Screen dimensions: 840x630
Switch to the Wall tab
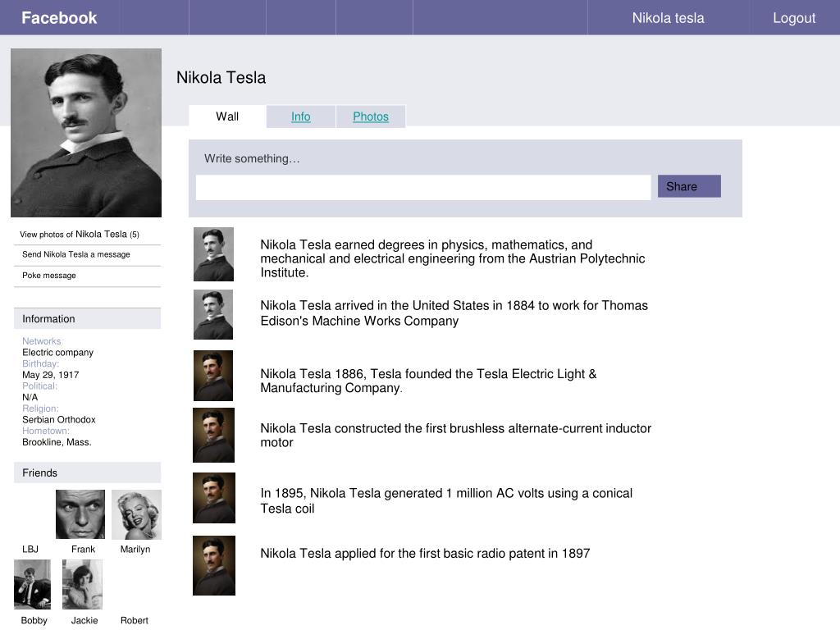pos(227,116)
